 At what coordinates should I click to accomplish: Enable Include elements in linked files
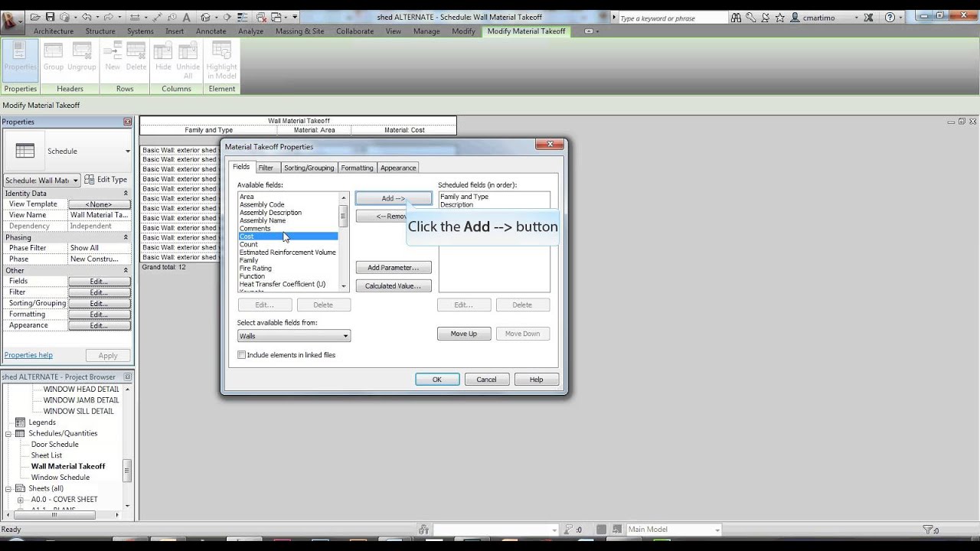(241, 354)
